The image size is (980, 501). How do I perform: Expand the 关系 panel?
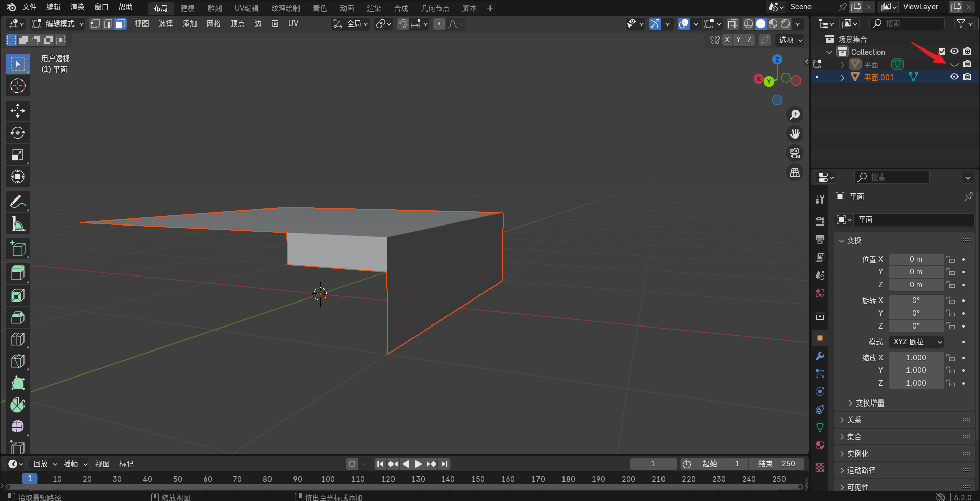(904, 420)
